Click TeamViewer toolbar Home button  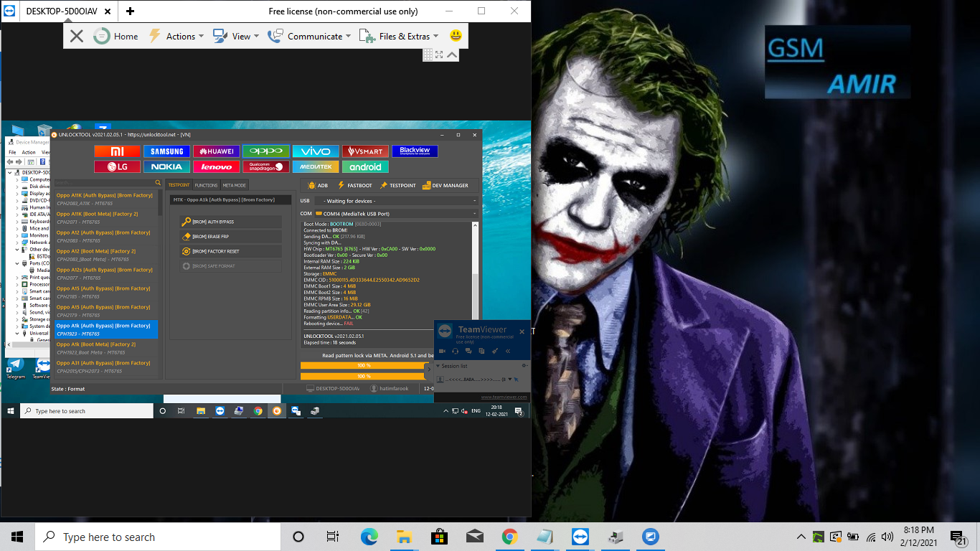tap(116, 36)
